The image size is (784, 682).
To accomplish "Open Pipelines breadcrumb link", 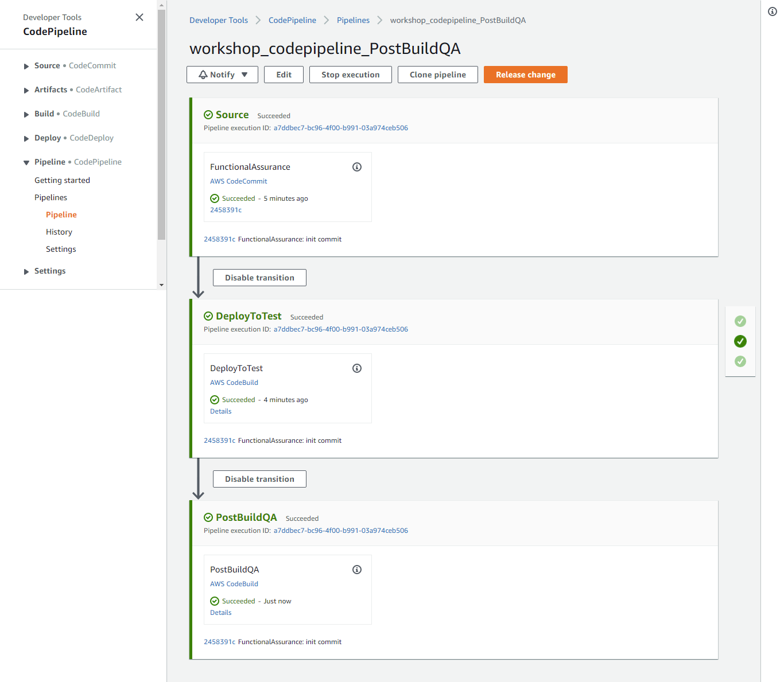I will pyautogui.click(x=353, y=20).
